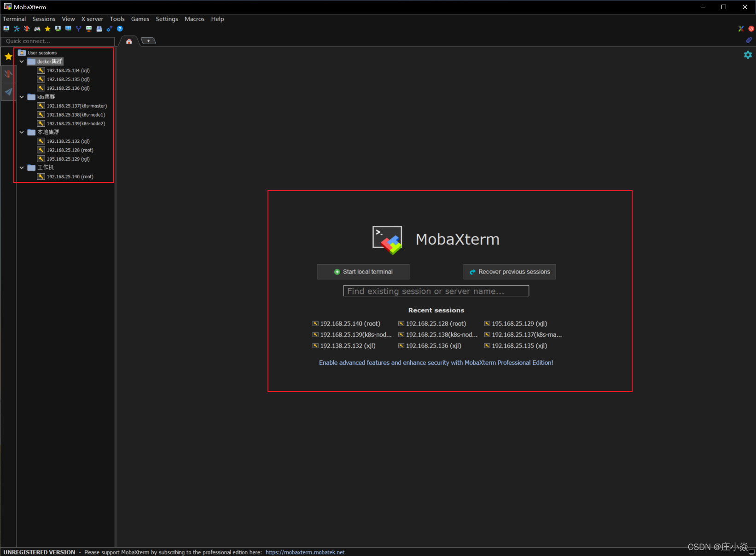Click the Split terminal toolbar icon

(x=68, y=29)
